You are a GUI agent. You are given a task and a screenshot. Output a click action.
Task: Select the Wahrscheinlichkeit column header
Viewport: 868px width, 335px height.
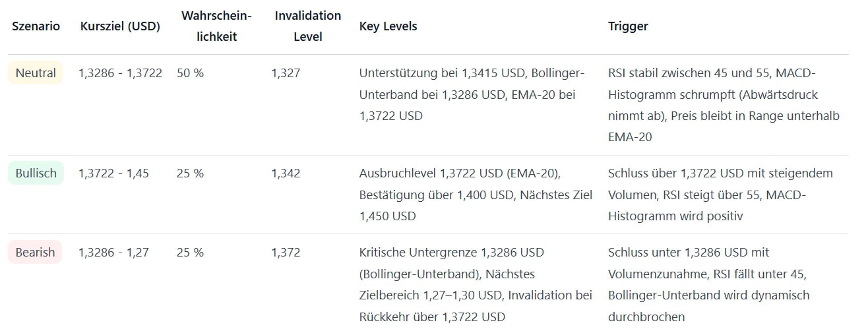click(216, 26)
